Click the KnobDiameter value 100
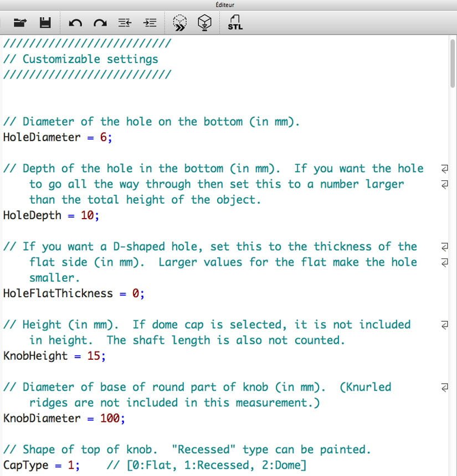Screen dimensions: 457x476 pyautogui.click(x=110, y=418)
